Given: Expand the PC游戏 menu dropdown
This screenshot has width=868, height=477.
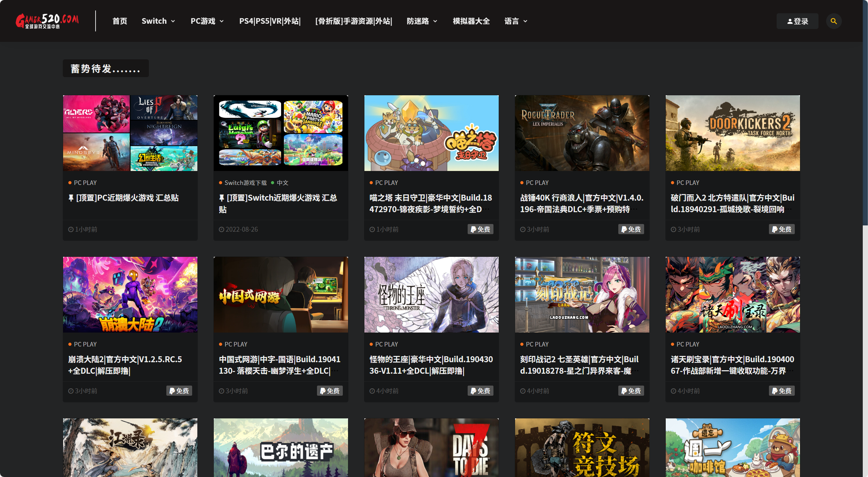Looking at the screenshot, I should pyautogui.click(x=207, y=21).
